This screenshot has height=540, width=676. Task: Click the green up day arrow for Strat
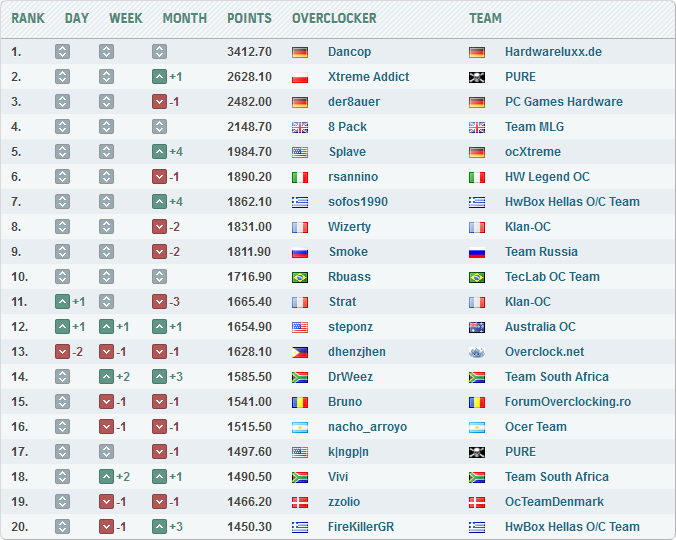click(63, 302)
